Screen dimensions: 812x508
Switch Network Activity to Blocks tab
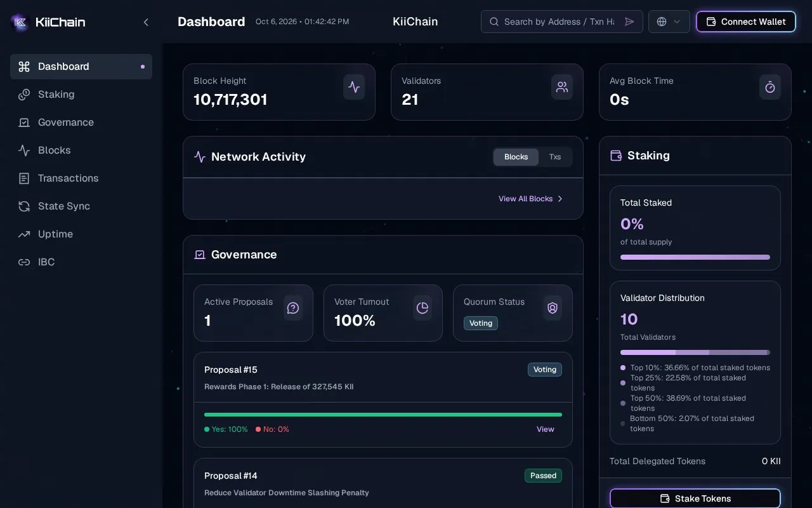click(516, 157)
